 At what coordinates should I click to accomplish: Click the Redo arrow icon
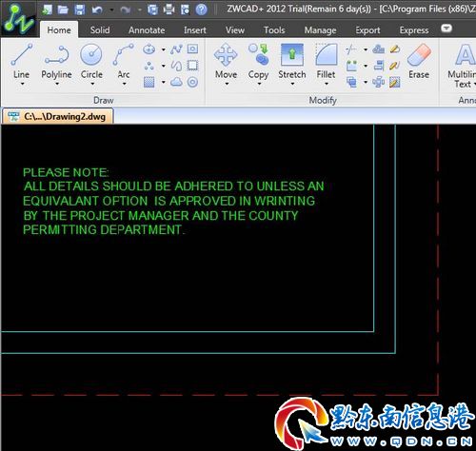coord(126,10)
